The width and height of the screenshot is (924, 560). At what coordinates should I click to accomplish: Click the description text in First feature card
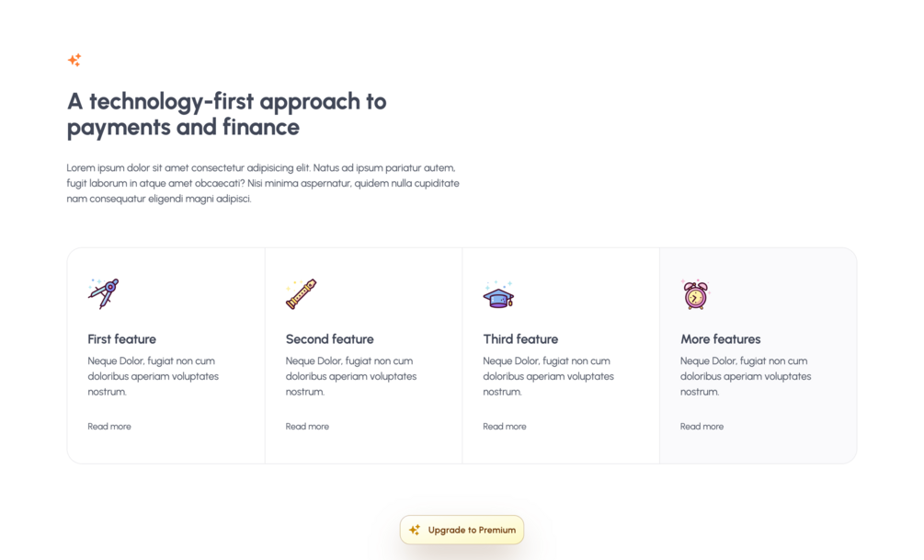154,376
